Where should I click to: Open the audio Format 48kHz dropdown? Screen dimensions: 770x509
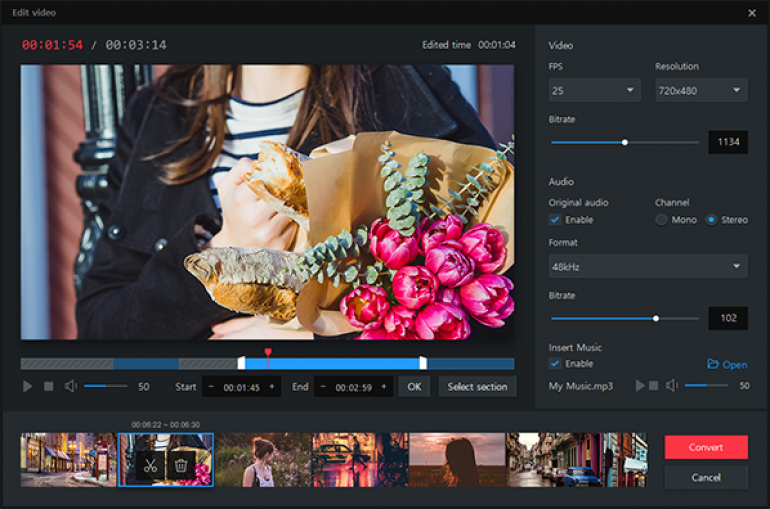point(648,266)
